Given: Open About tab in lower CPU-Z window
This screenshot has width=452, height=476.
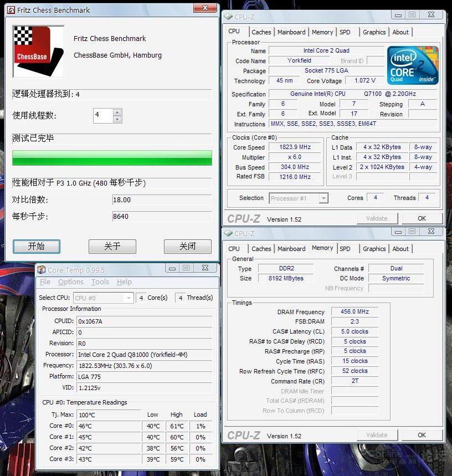Looking at the screenshot, I should [x=400, y=249].
